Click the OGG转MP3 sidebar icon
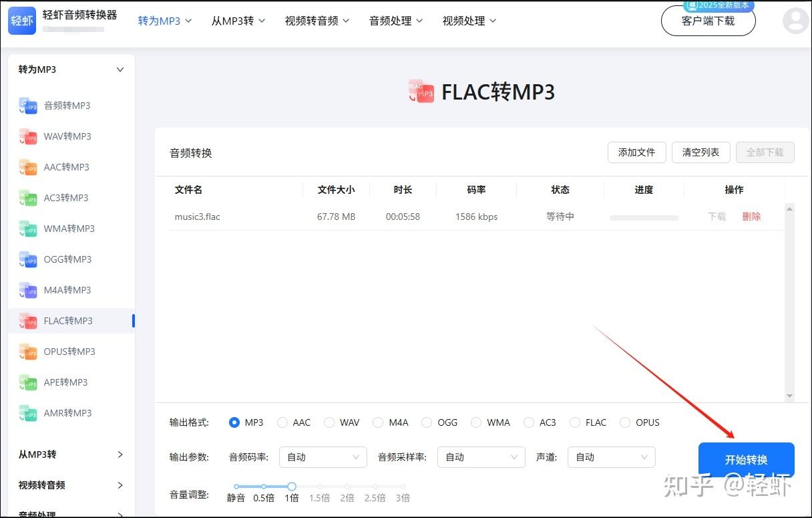The height and width of the screenshot is (518, 812). (28, 259)
